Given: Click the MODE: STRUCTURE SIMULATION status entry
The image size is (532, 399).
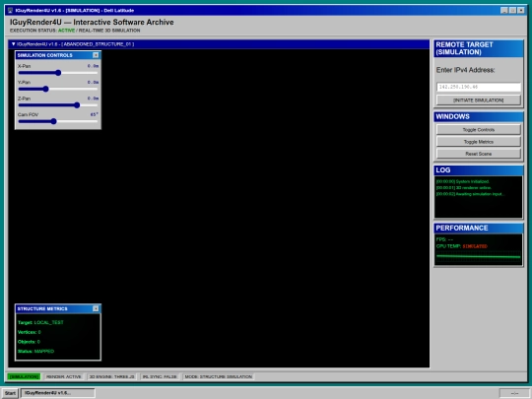Looking at the screenshot, I should pyautogui.click(x=218, y=377).
